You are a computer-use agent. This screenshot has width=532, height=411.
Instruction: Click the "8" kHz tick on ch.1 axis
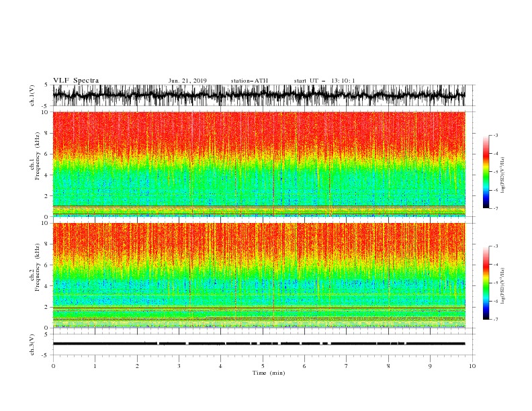[x=47, y=133]
